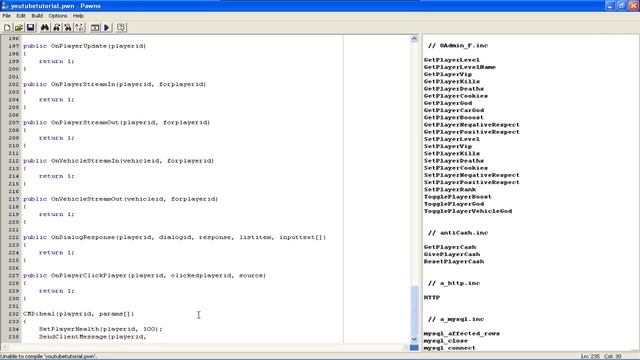Select SetPlayerNegativeRespect in function list
This screenshot has height=360, width=640.
pyautogui.click(x=471, y=175)
